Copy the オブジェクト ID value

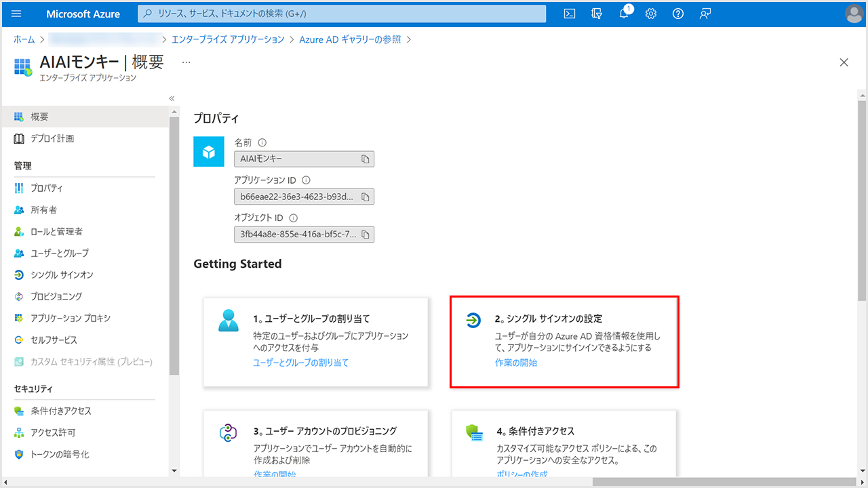point(365,235)
